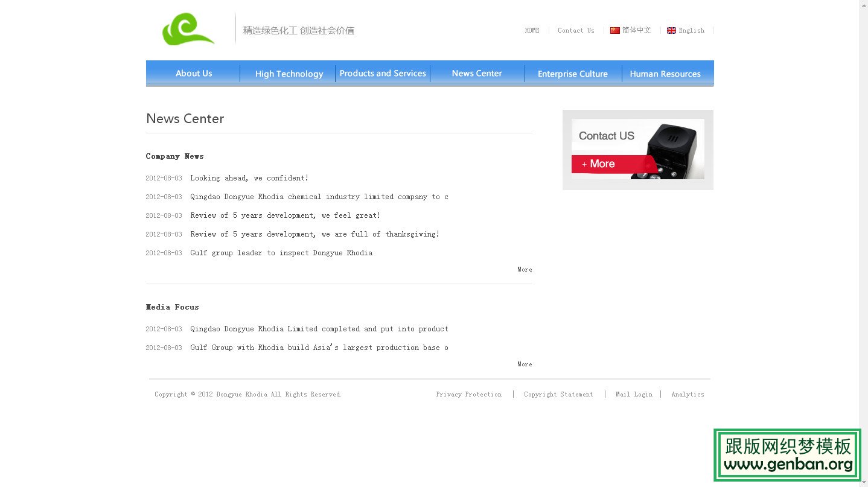Open the Analytics footer link
The image size is (868, 487).
click(x=688, y=394)
